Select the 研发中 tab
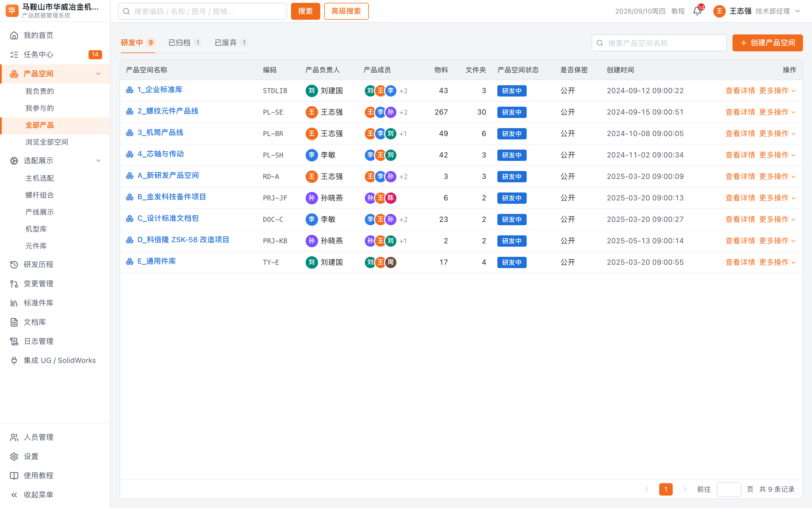Screen dimensions: 812x508 pos(138,43)
